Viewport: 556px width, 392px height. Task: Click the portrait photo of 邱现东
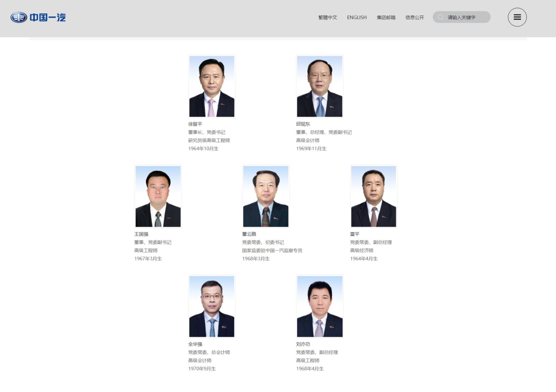click(319, 86)
